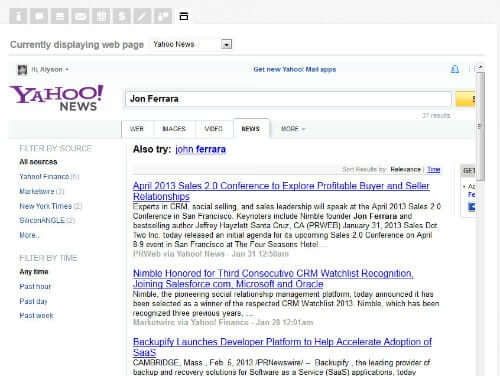The width and height of the screenshot is (500, 376).
Task: Filter by Yahoo! Finance source
Action: pyautogui.click(x=44, y=176)
